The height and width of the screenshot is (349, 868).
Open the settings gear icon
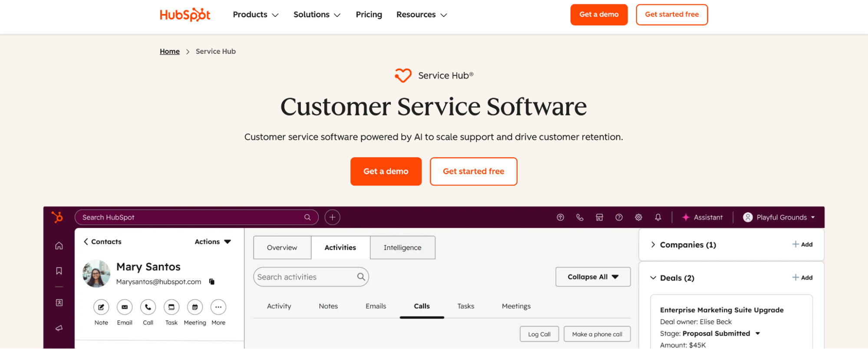(x=638, y=217)
